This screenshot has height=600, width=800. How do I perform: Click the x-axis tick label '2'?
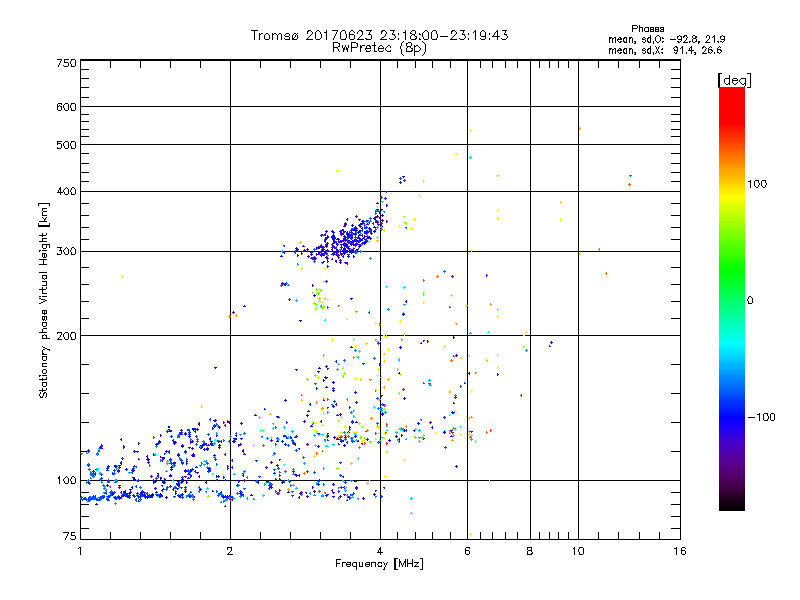click(230, 551)
